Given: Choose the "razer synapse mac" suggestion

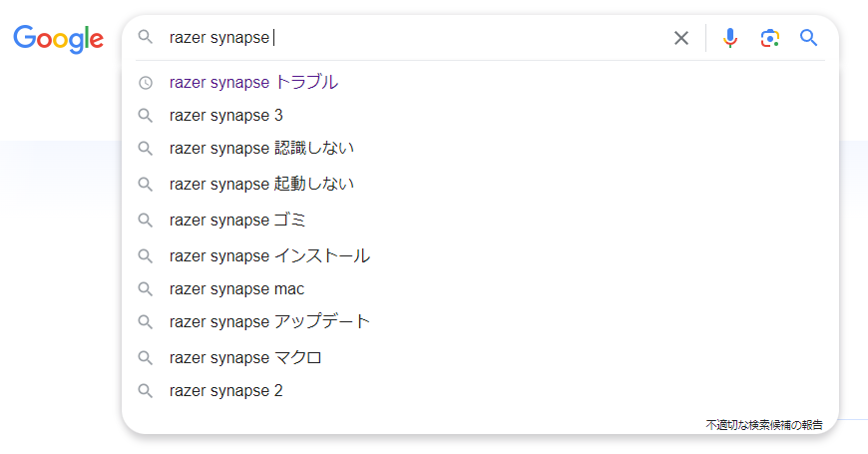Looking at the screenshot, I should (236, 289).
